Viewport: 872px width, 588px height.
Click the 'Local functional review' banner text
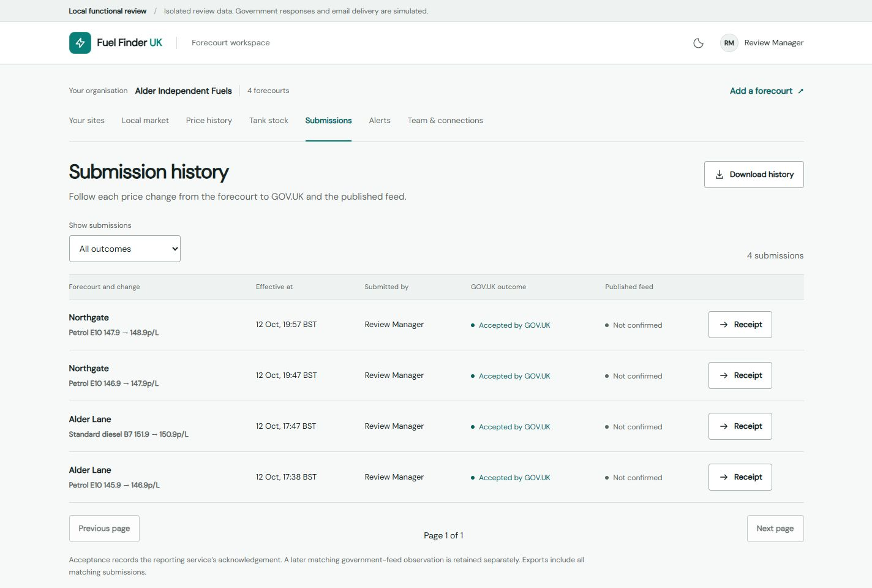click(108, 11)
